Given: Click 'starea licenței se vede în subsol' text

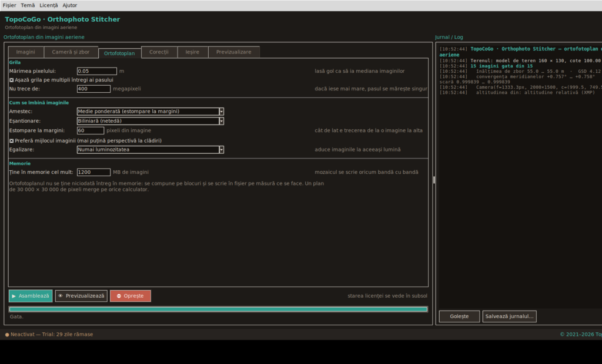Looking at the screenshot, I should pyautogui.click(x=387, y=296).
